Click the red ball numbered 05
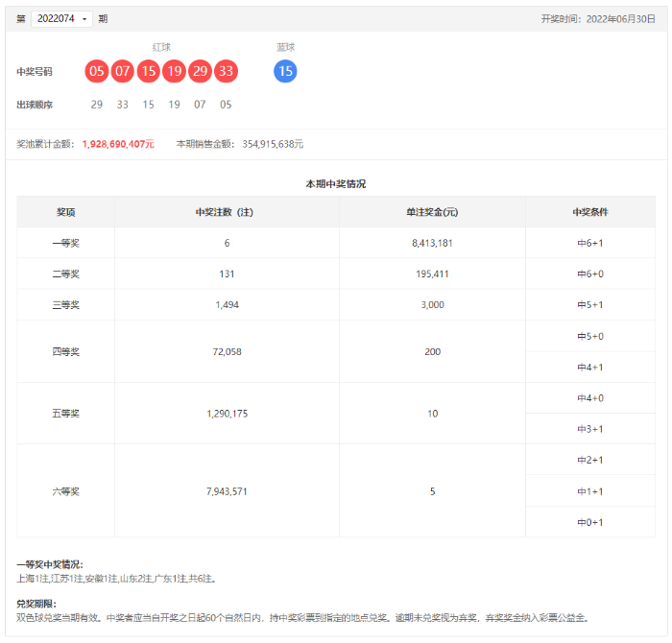 (x=96, y=71)
